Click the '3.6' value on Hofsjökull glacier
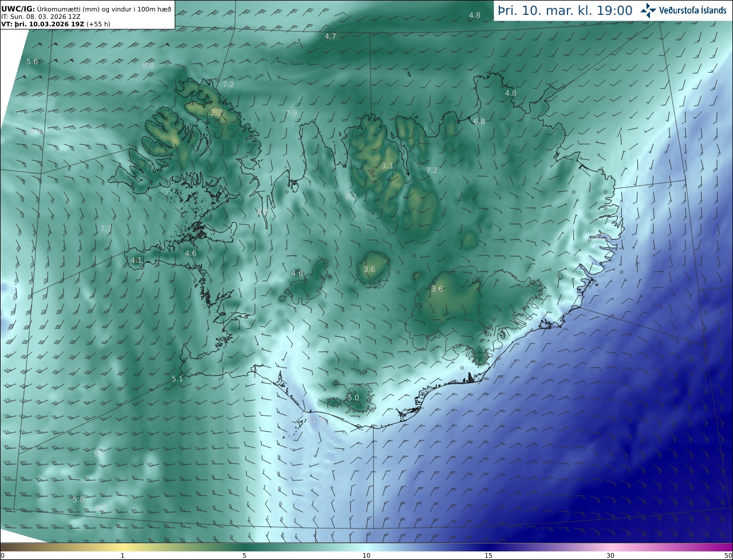The image size is (733, 560). [369, 269]
